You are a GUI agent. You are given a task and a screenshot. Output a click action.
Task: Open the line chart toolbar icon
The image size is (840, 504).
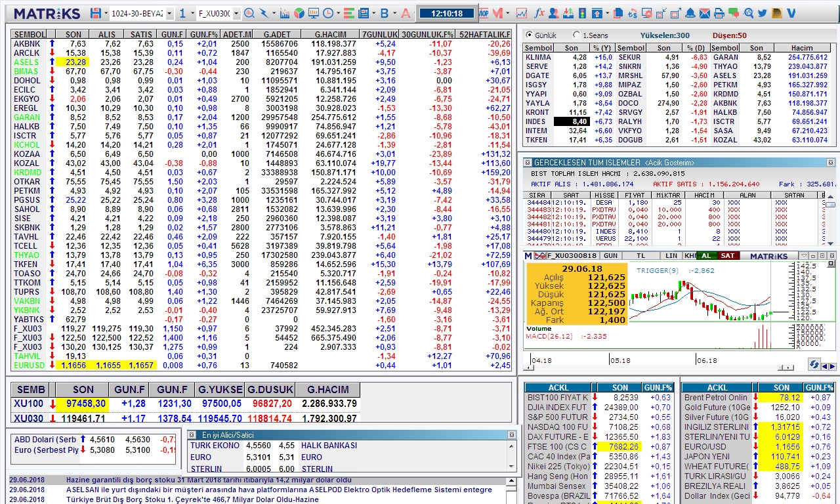pyautogui.click(x=521, y=13)
